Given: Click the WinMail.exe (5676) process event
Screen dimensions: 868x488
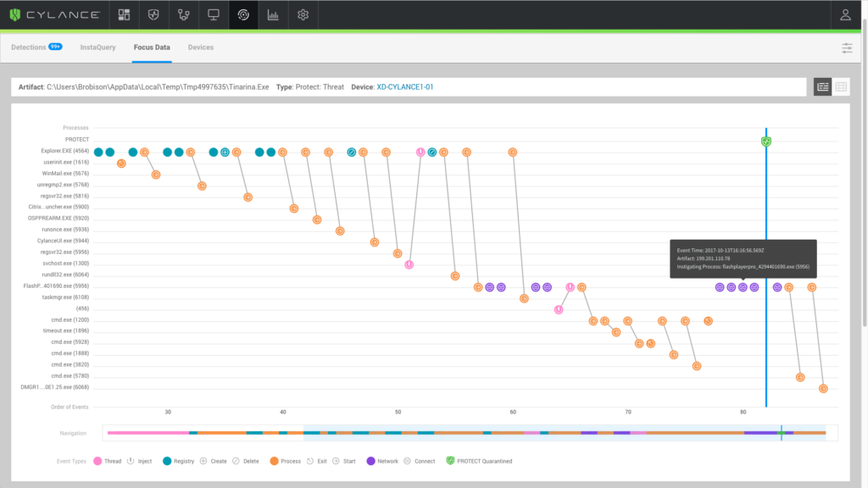Looking at the screenshot, I should coord(156,175).
